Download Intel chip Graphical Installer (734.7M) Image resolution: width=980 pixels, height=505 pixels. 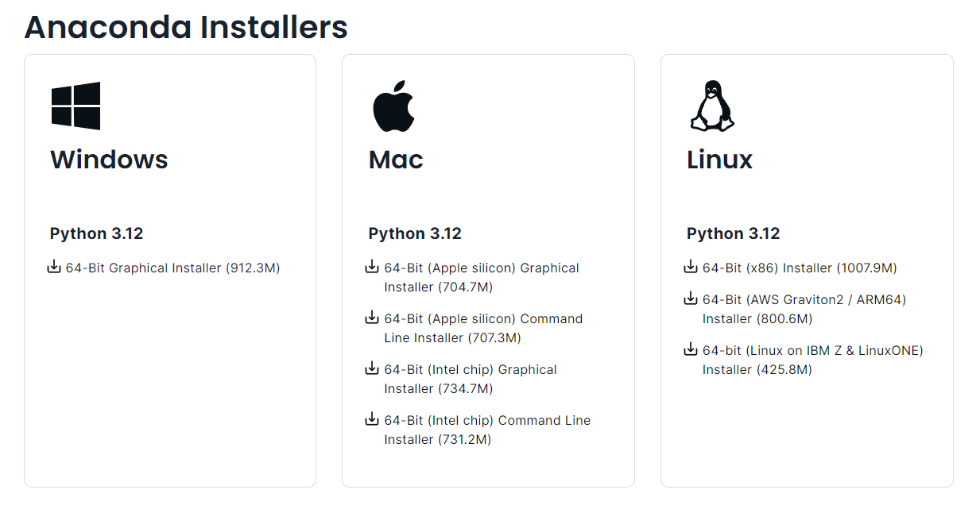470,370
